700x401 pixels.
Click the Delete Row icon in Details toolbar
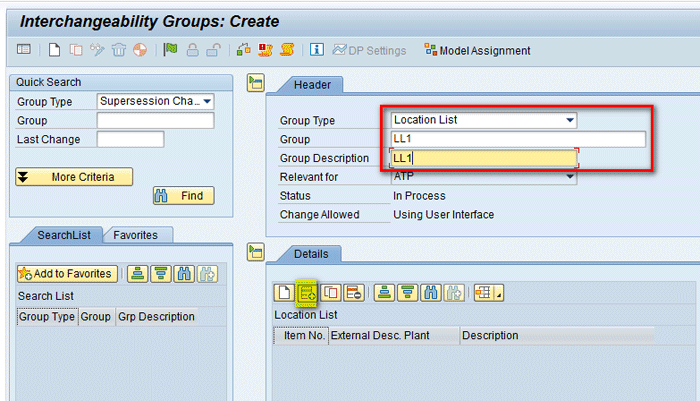353,293
